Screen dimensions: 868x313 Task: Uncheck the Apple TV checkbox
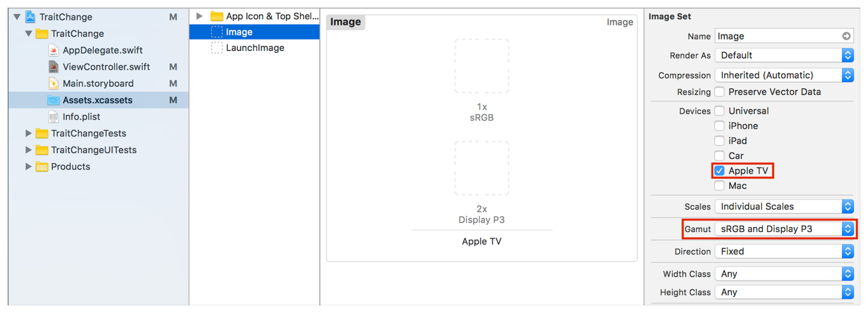719,171
